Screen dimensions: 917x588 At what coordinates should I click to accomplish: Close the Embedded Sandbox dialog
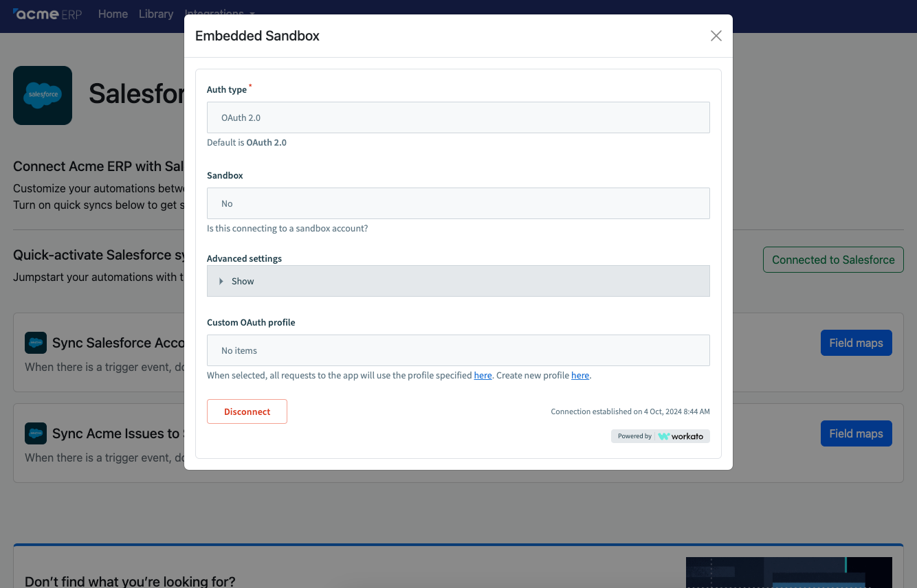716,35
